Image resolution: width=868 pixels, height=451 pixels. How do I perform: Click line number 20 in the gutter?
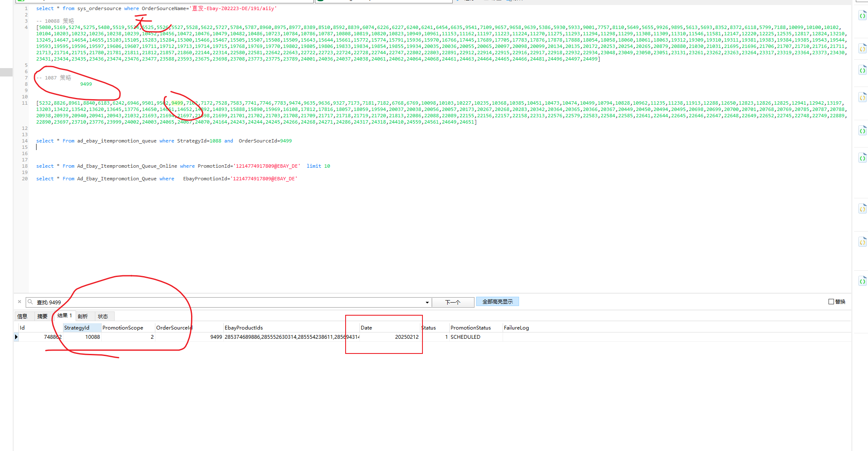(x=25, y=179)
